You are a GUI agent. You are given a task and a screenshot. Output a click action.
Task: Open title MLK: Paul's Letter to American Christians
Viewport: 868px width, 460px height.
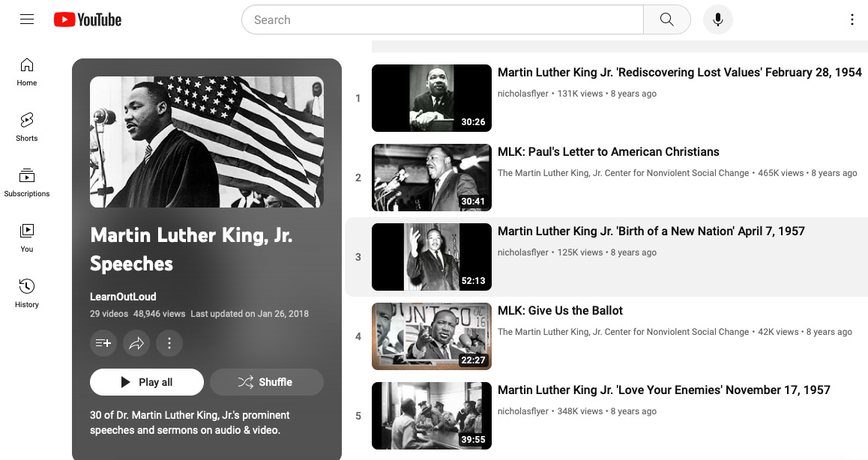click(609, 151)
